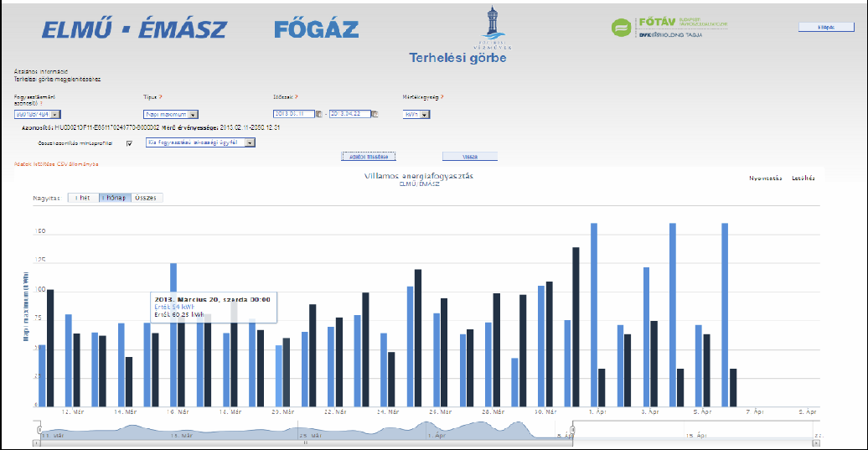Open the kWh unit dropdown
Screen dimensions: 868x450
416,115
